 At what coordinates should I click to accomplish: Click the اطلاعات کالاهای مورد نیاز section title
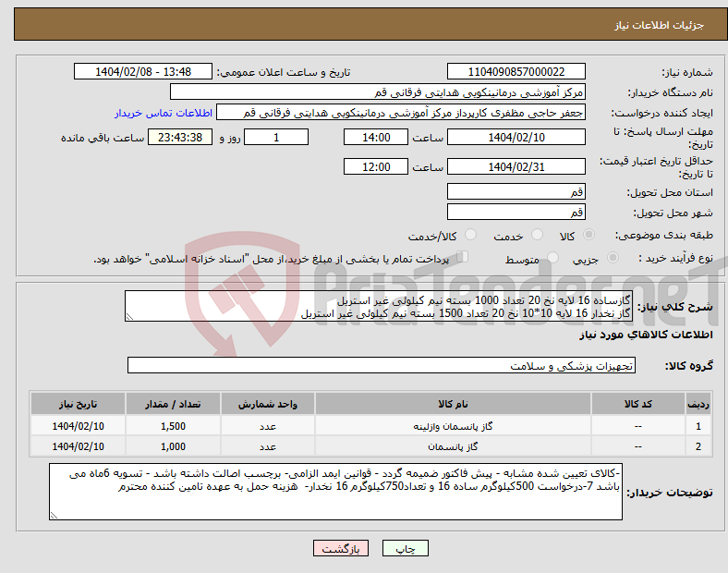click(x=646, y=335)
